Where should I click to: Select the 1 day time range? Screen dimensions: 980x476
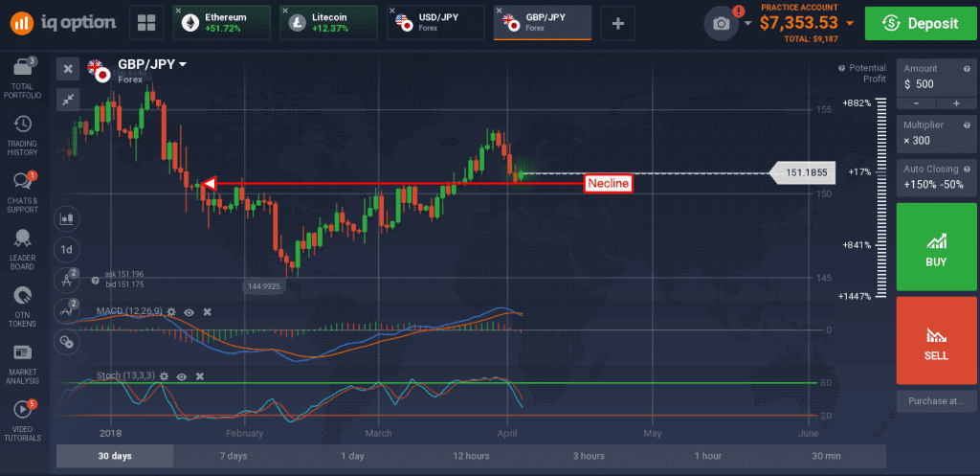pyautogui.click(x=352, y=456)
